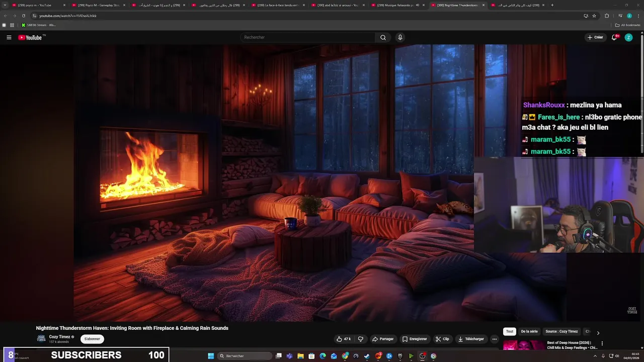Open the YouTube hamburger guide menu

coord(9,37)
